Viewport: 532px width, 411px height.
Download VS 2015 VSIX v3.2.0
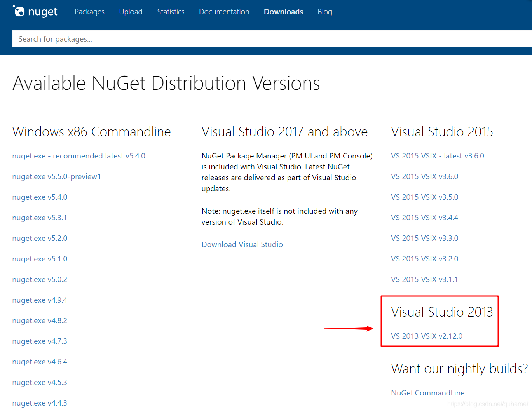pyautogui.click(x=425, y=259)
